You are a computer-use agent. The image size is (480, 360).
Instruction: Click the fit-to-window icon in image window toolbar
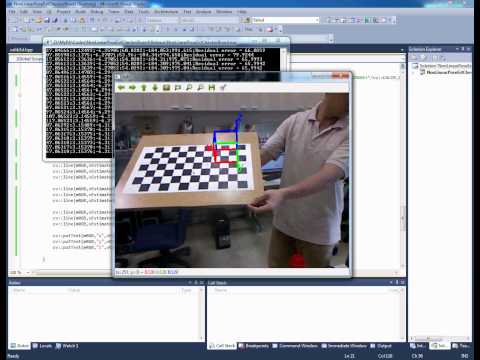point(178,88)
